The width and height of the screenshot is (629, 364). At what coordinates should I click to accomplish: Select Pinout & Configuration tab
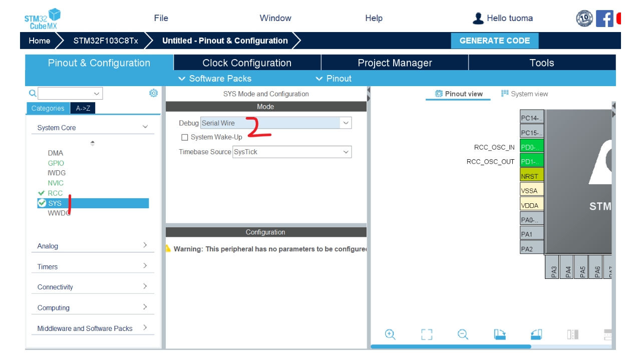(99, 63)
